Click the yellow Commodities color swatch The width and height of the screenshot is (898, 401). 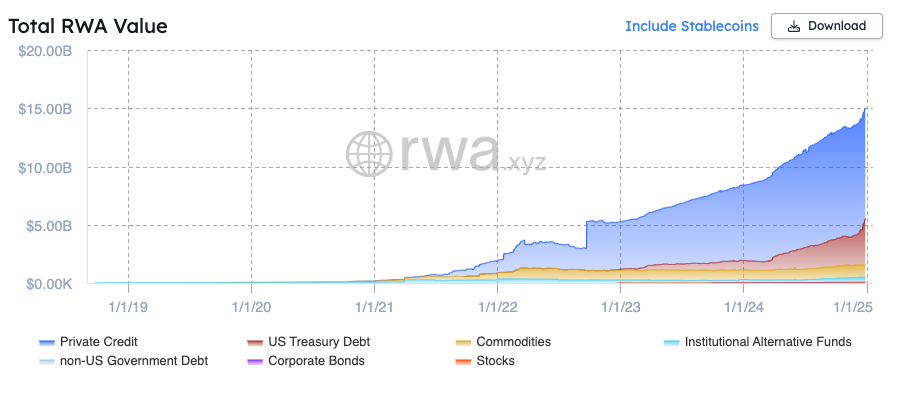463,343
